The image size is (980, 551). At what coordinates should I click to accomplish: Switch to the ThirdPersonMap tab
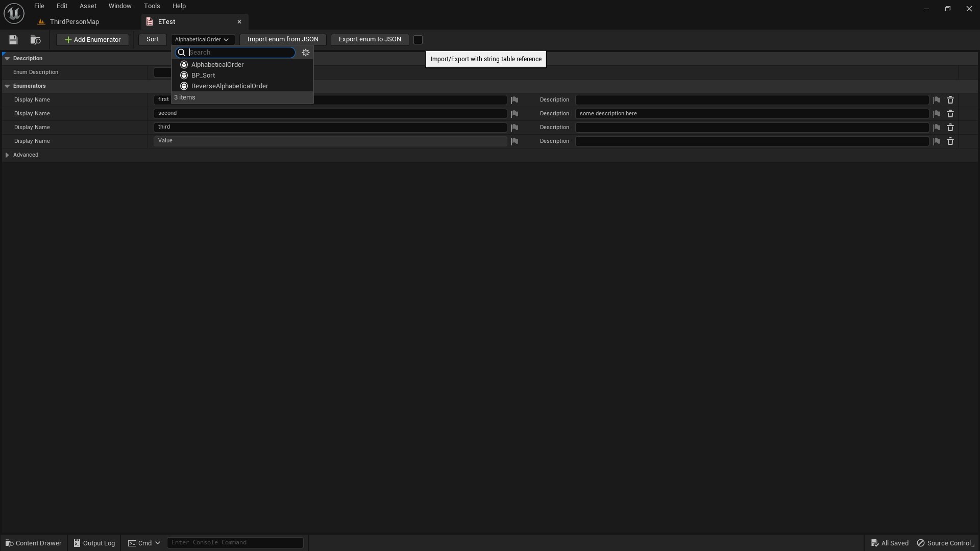[x=74, y=21]
